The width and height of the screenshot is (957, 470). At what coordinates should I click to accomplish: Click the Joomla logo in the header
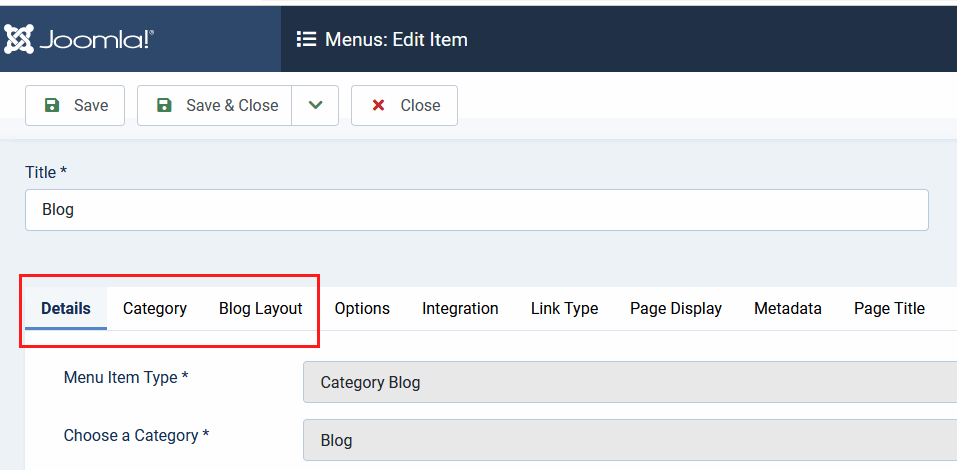point(78,39)
